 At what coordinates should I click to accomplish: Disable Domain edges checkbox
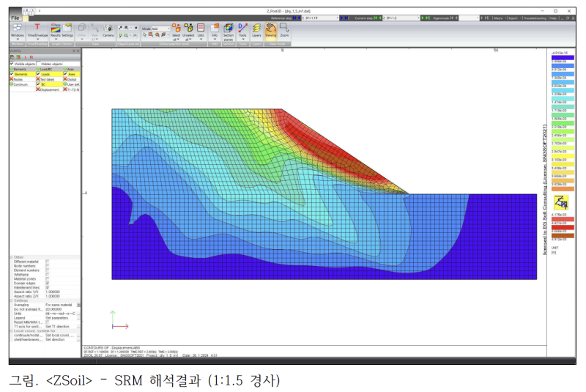(x=48, y=283)
